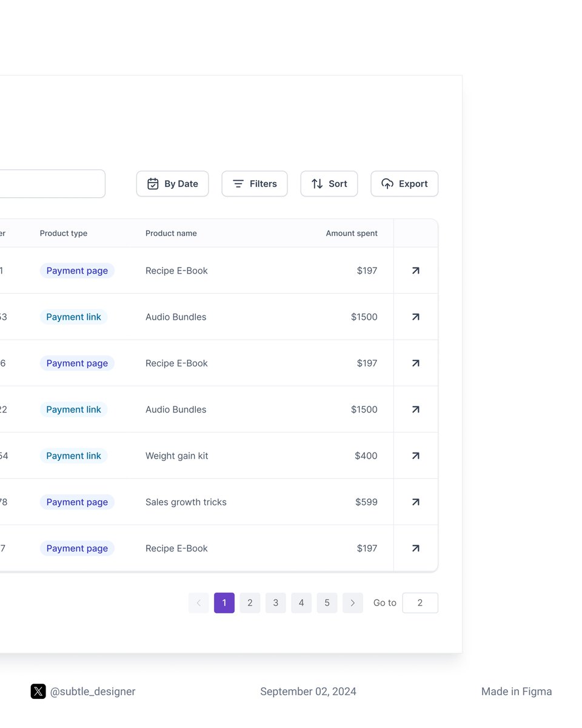Click the search input field
582x728 pixels.
point(52,184)
